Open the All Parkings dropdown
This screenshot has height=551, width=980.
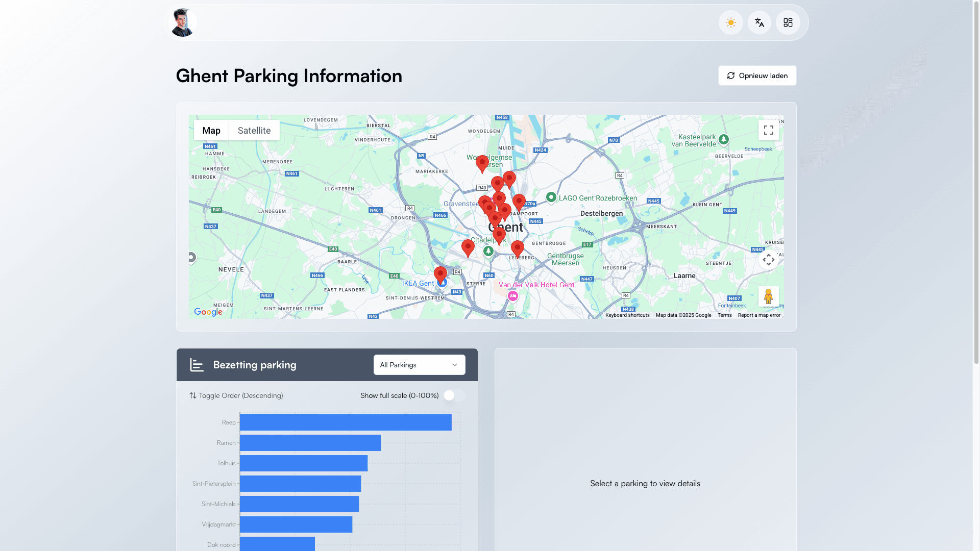pyautogui.click(x=419, y=365)
